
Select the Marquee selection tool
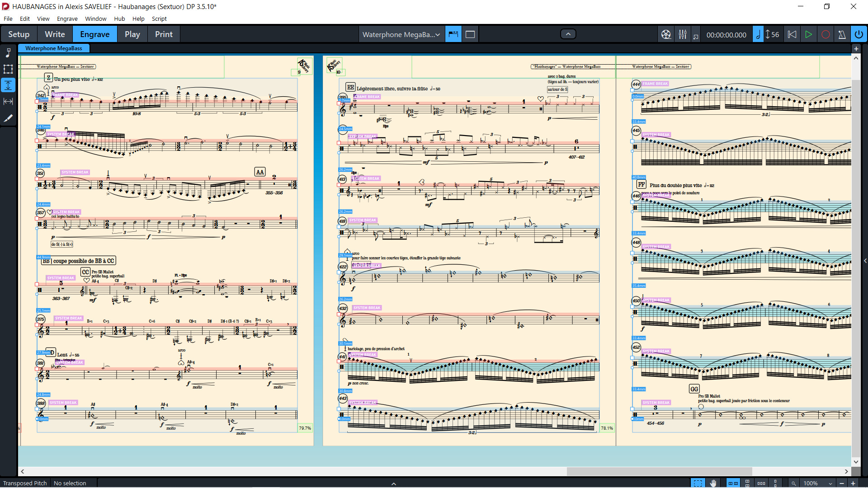698,483
